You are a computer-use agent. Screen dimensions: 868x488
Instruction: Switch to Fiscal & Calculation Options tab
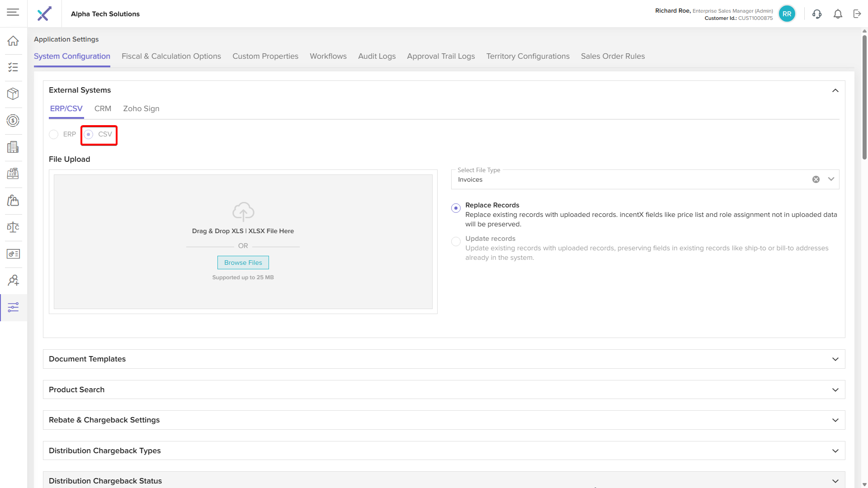[x=171, y=56]
